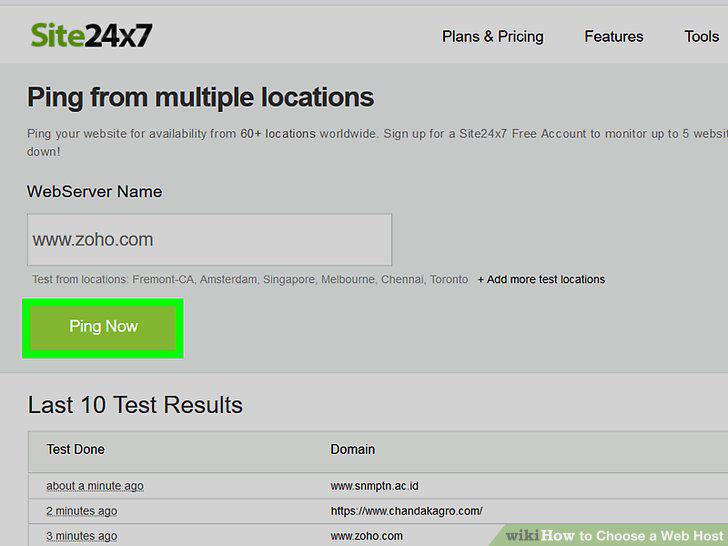Click the Domain column header
Viewport: 728px width, 546px height.
click(x=352, y=449)
